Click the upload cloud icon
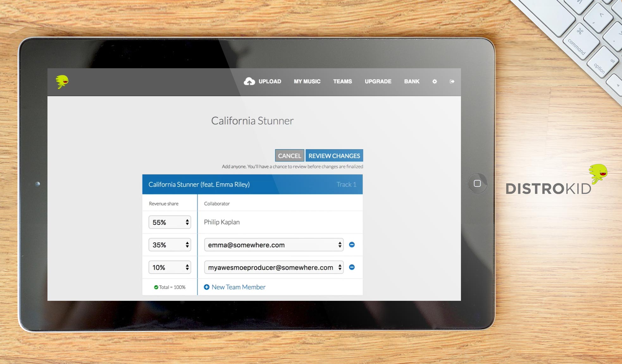Screen dimensions: 622x364 tap(249, 82)
